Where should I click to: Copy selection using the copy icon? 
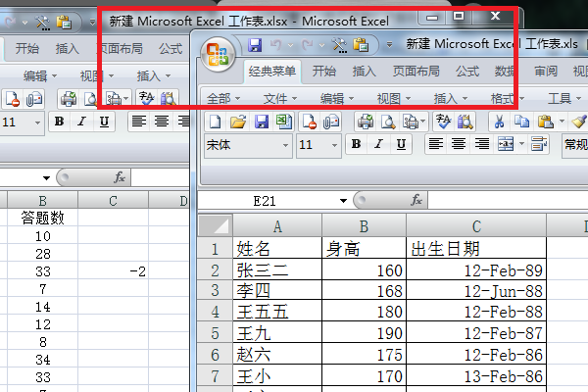[521, 122]
